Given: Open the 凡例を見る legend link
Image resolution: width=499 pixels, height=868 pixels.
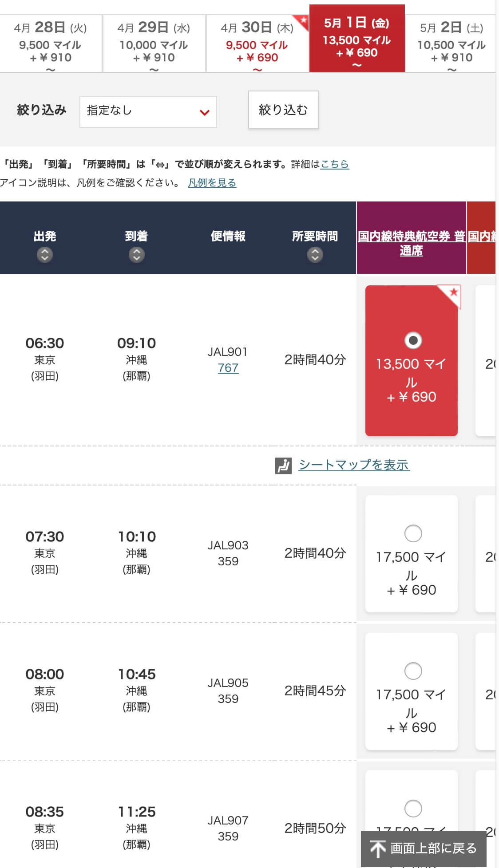Looking at the screenshot, I should pyautogui.click(x=212, y=183).
